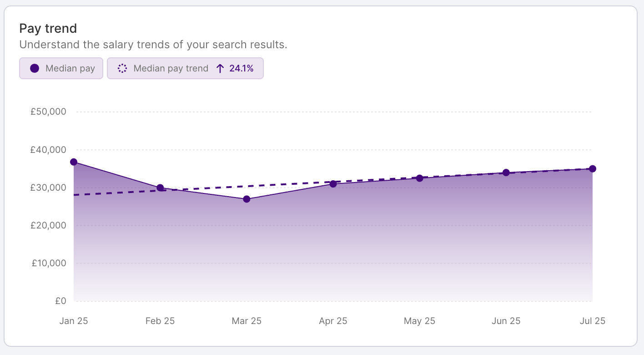The image size is (644, 355).
Task: Select the Jul 25 data point
Action: click(592, 169)
